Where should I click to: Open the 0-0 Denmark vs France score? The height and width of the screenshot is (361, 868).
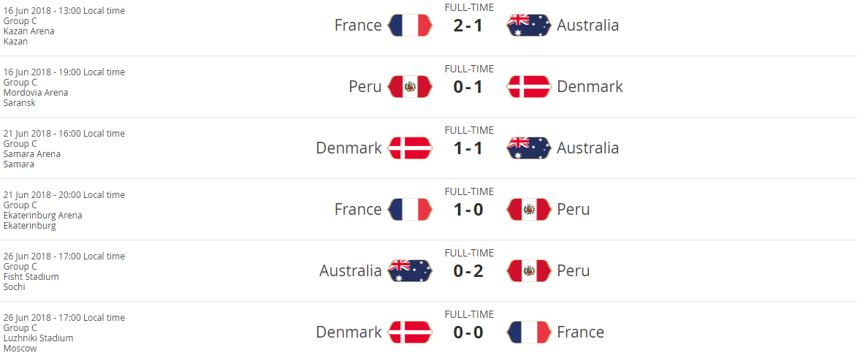click(468, 332)
